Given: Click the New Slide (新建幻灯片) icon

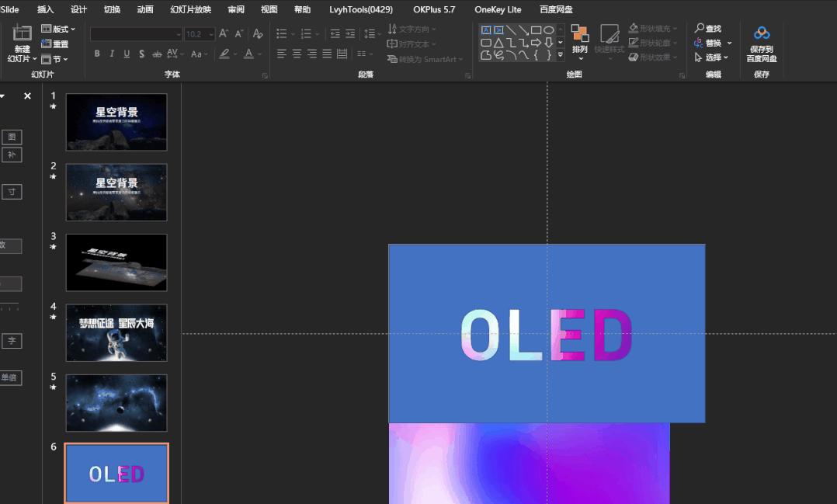Looking at the screenshot, I should click(23, 33).
